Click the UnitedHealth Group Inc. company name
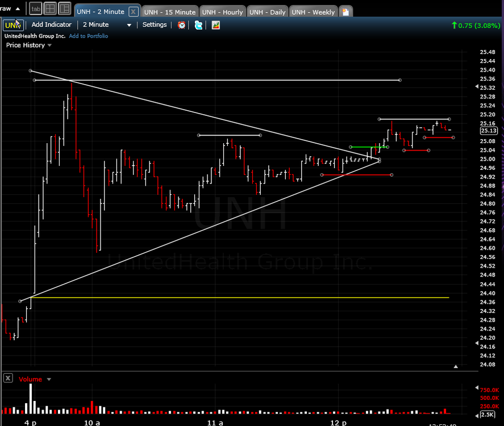504x426 pixels. [x=35, y=36]
